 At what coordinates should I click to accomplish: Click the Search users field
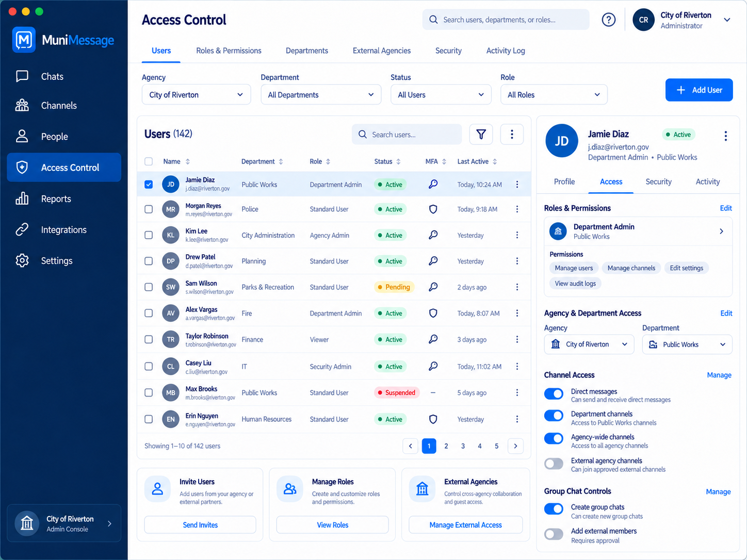[407, 134]
